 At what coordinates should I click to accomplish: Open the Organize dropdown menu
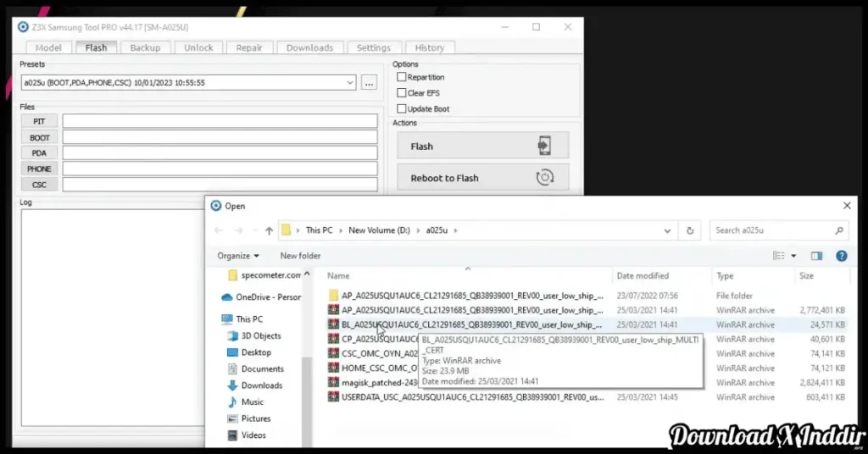(239, 256)
